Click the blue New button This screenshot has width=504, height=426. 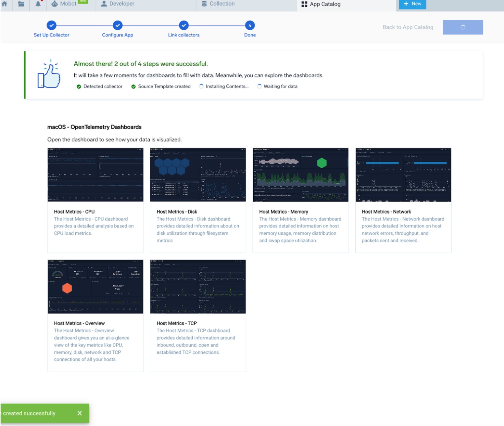(412, 4)
